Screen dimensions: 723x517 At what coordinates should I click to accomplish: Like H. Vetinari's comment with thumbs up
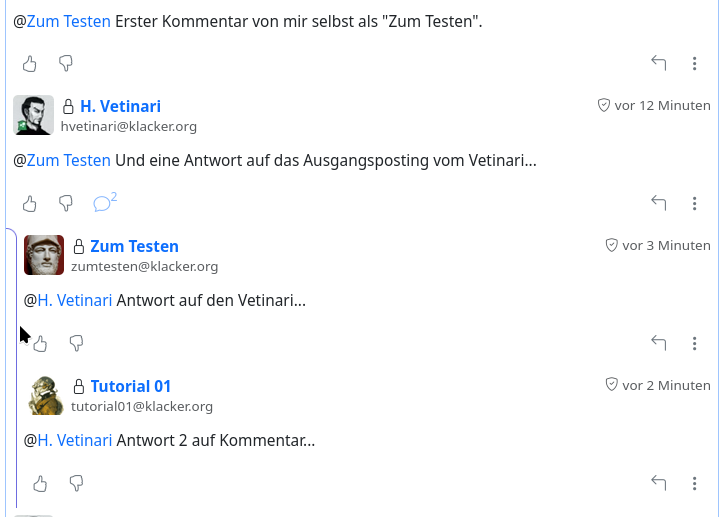(x=30, y=204)
